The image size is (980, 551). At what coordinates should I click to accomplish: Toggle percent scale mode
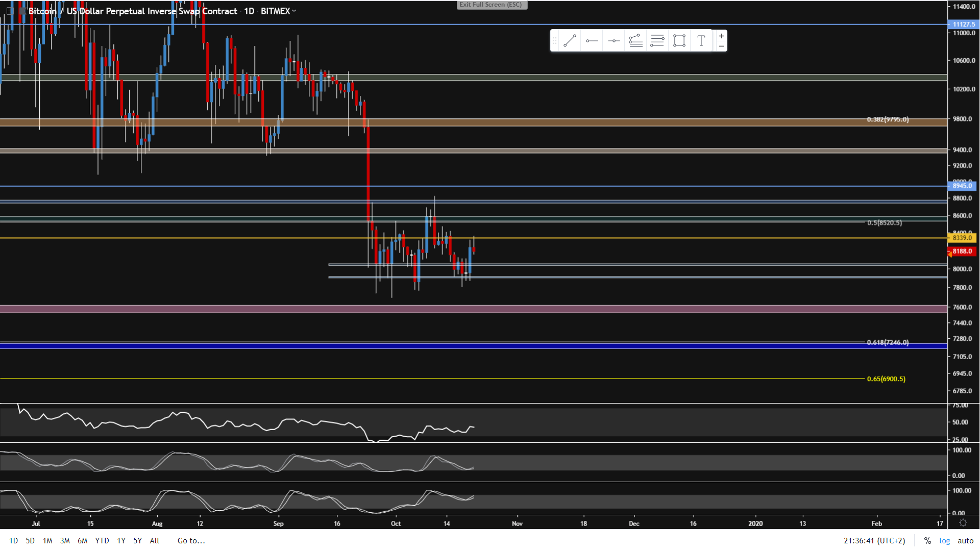pos(927,541)
